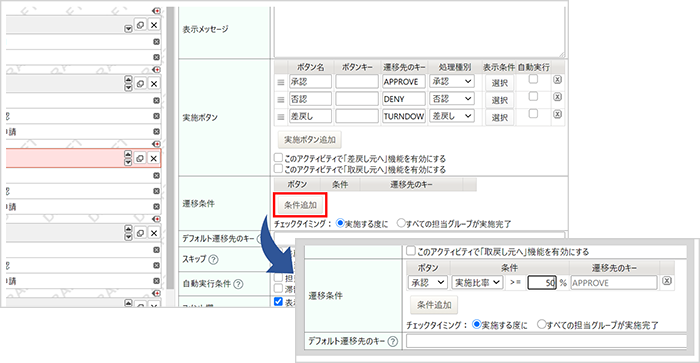The height and width of the screenshot is (363, 700).
Task: Open help for スキップ
Action: [x=213, y=259]
